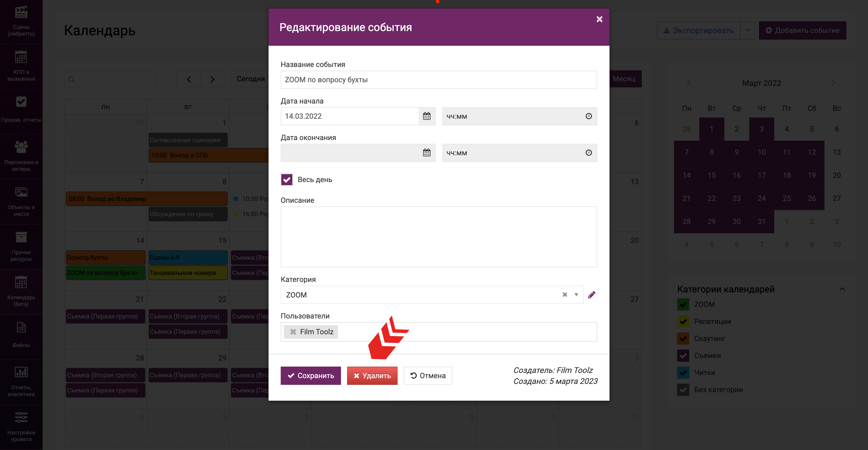Image resolution: width=868 pixels, height=450 pixels.
Task: Open КПП и вызывные sidebar section
Action: pos(21,66)
